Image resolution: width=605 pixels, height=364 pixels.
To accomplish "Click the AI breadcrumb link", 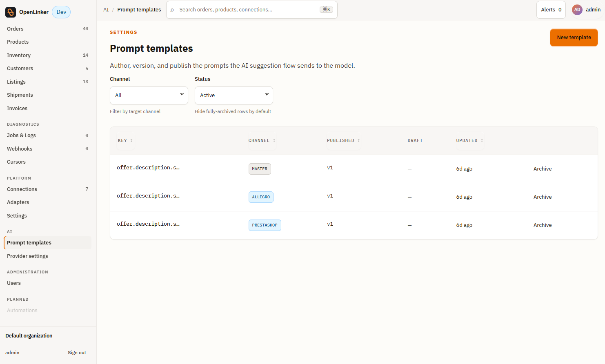I will (106, 10).
